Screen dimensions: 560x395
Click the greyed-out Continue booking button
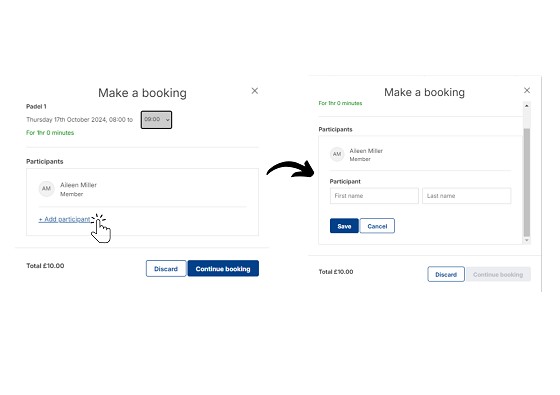point(498,274)
